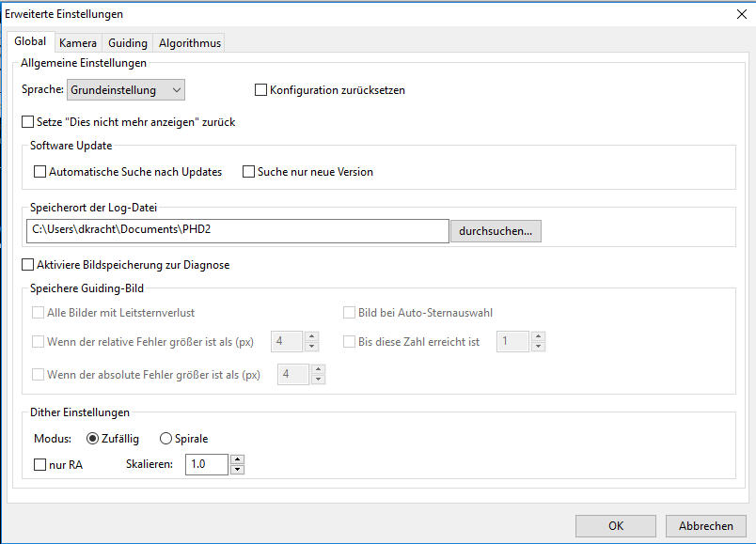Confirm settings with OK button
This screenshot has height=544, width=756.
pos(615,526)
